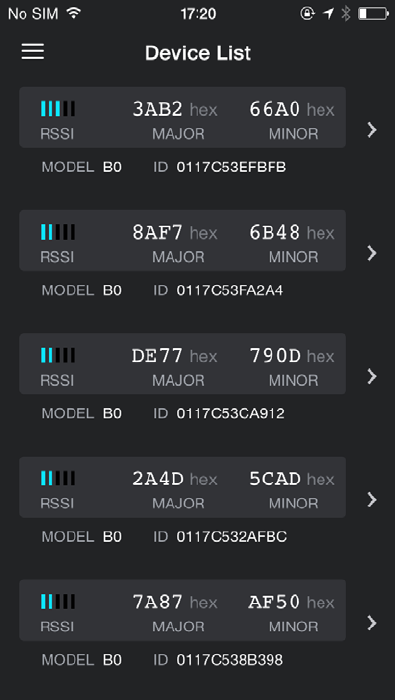Tap the location arrow status icon

coord(328,13)
